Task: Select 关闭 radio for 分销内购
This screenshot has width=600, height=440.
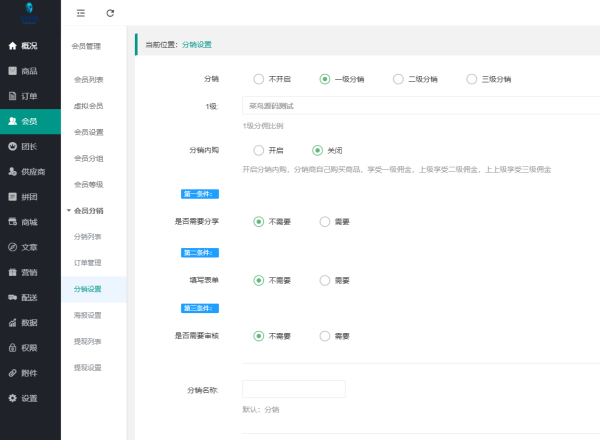Action: (x=318, y=150)
